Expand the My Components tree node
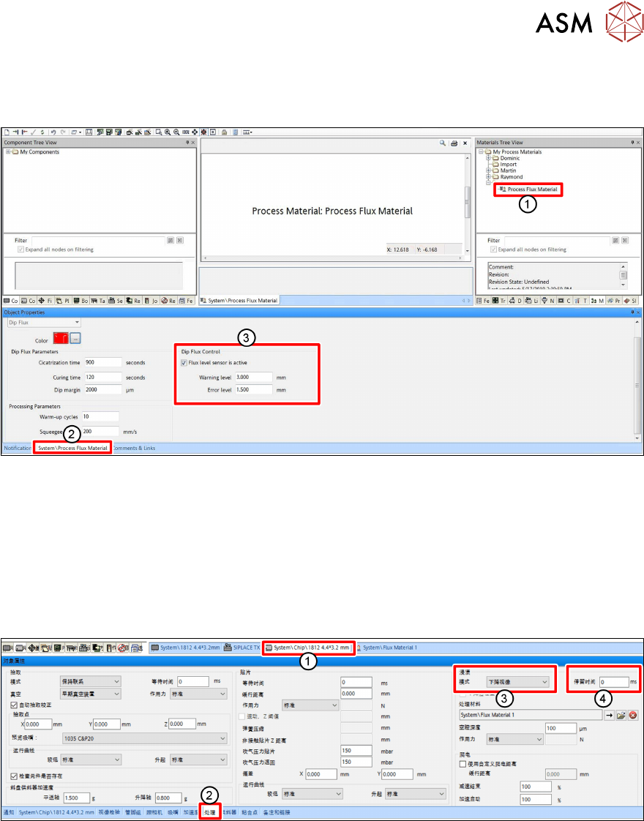The height and width of the screenshot is (821, 644). [x=8, y=152]
